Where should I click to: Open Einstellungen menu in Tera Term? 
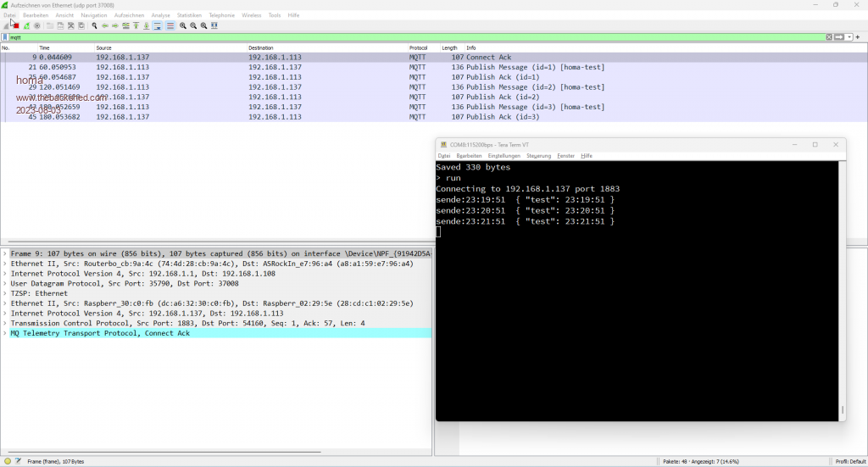(504, 156)
